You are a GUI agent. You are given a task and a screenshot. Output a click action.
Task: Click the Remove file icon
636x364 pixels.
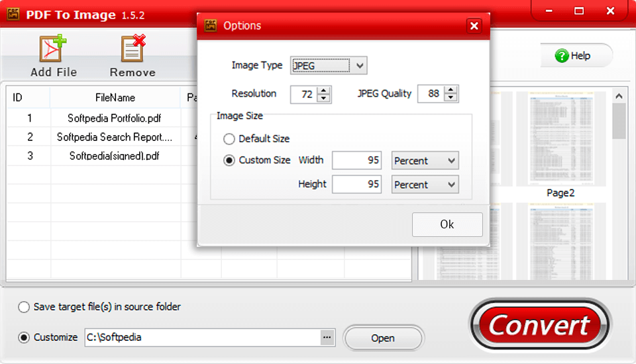[132, 50]
